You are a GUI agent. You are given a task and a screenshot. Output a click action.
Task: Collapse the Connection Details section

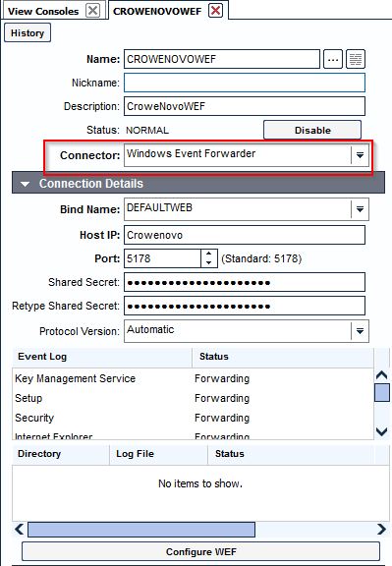point(25,184)
